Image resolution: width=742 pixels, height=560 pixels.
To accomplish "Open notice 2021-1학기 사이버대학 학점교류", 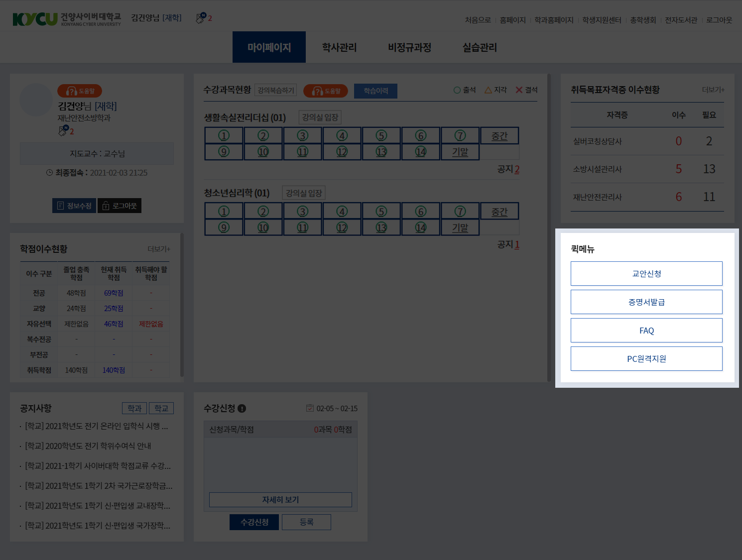I will click(98, 466).
